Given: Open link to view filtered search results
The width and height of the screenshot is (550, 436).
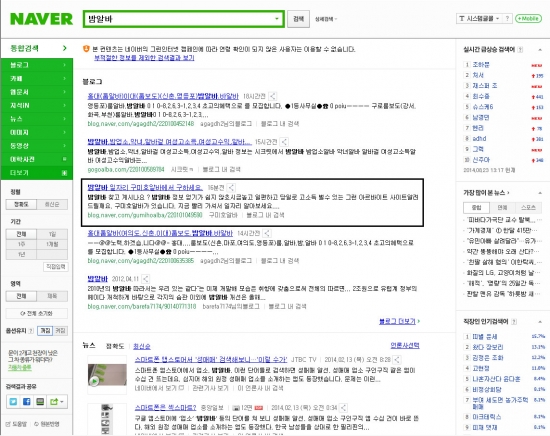Looking at the screenshot, I should coord(144,58).
